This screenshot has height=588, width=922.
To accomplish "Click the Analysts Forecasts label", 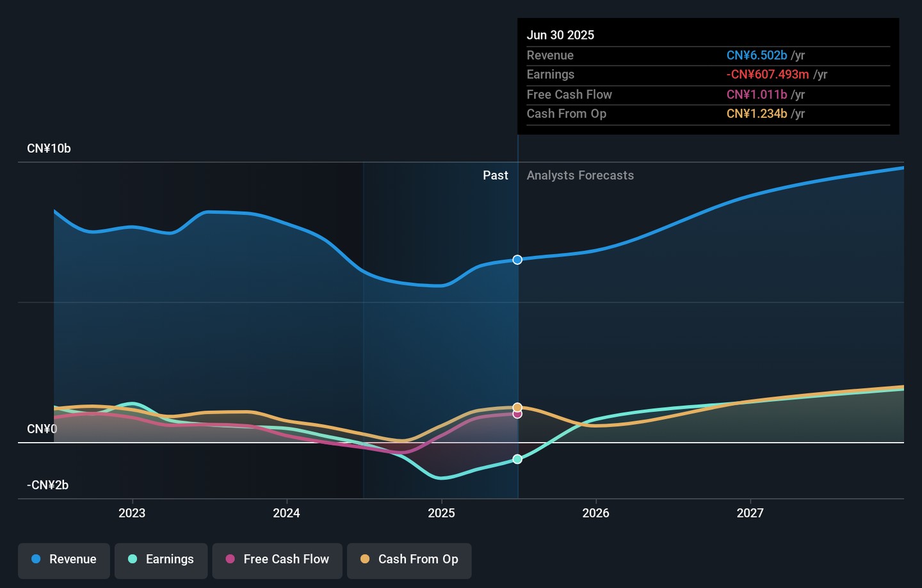I will (x=580, y=175).
